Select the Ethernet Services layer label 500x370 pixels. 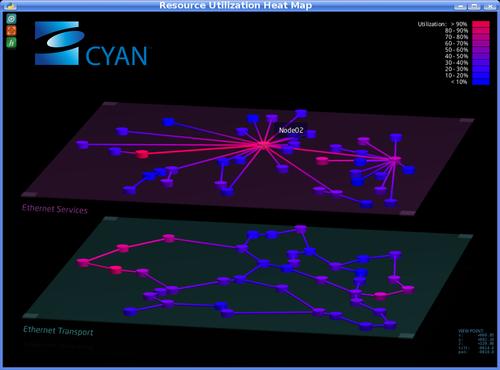(55, 209)
